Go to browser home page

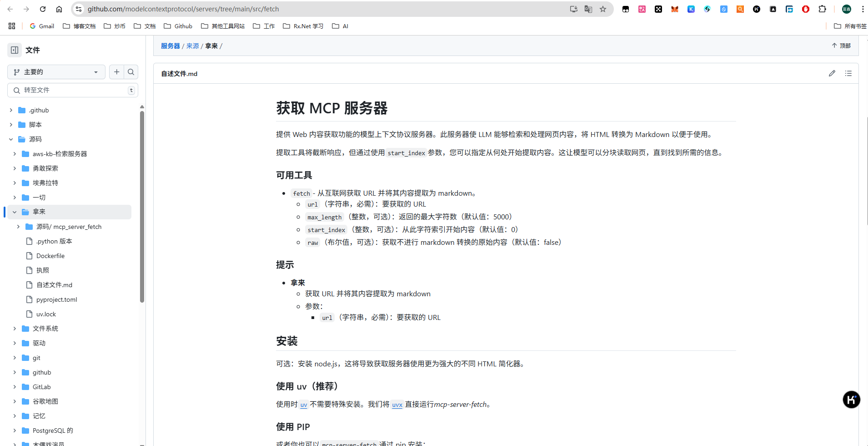59,9
